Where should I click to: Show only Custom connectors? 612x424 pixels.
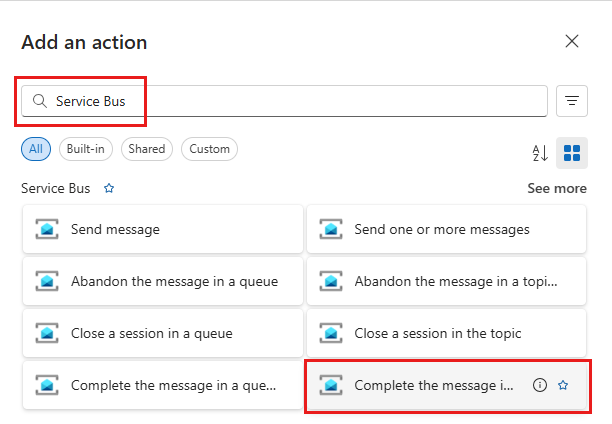[x=209, y=149]
